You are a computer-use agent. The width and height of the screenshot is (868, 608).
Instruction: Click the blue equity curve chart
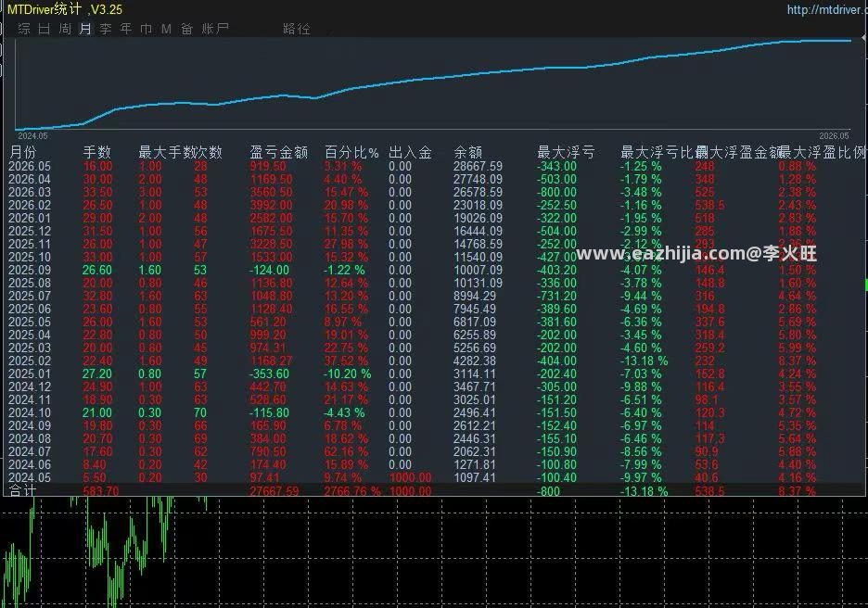(433, 84)
